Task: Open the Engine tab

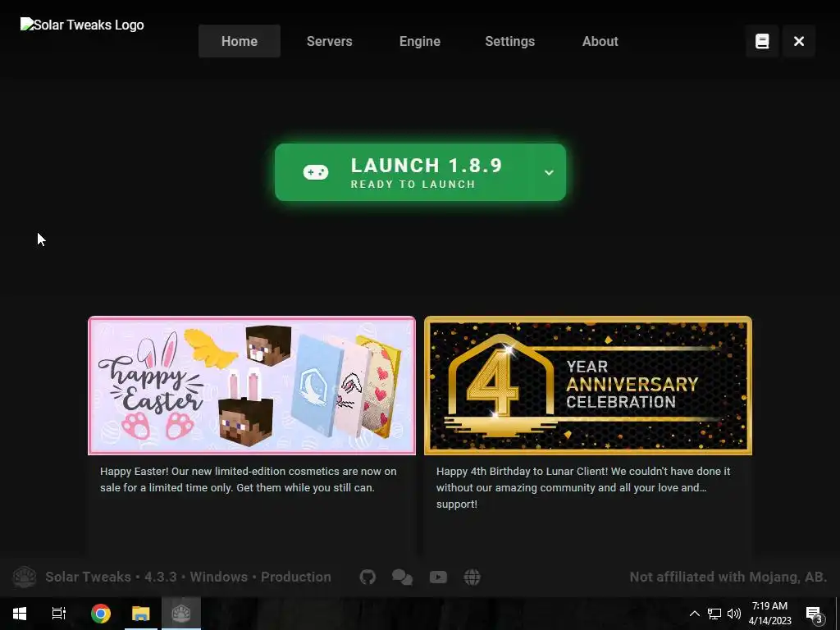Action: pos(420,41)
